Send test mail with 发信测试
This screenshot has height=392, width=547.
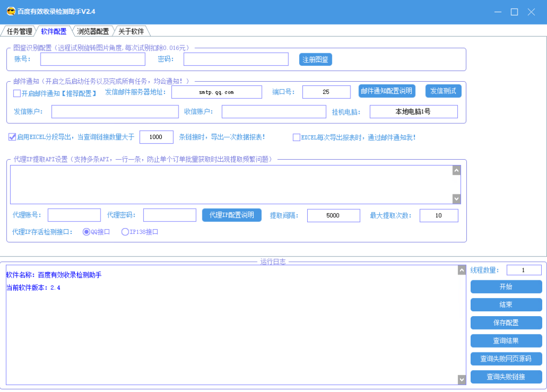point(443,91)
